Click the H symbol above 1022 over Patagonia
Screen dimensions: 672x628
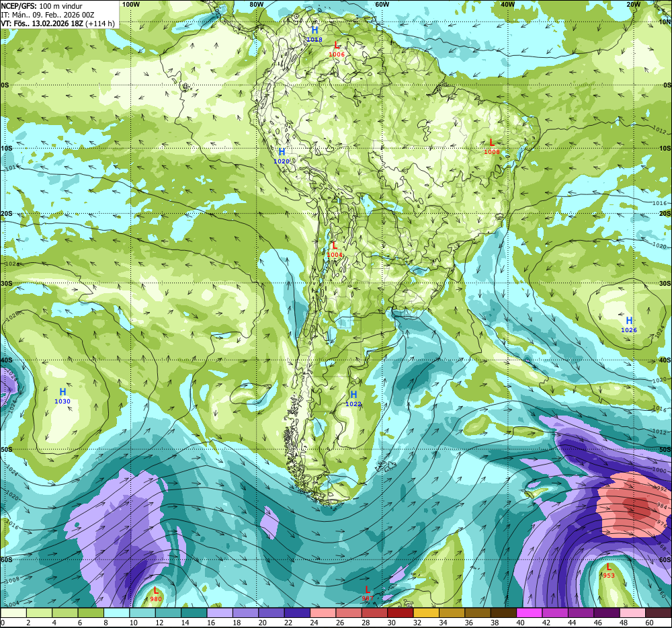click(x=353, y=395)
